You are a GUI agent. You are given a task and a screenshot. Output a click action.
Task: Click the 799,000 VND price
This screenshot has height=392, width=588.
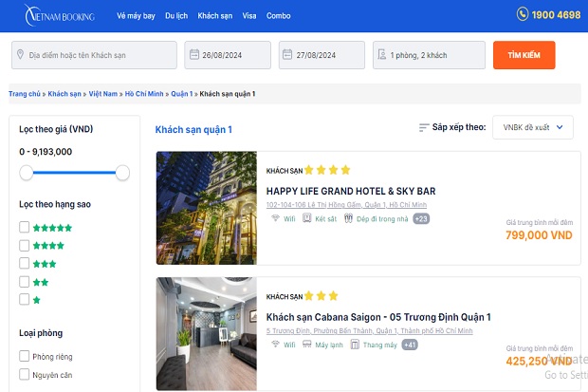click(539, 235)
